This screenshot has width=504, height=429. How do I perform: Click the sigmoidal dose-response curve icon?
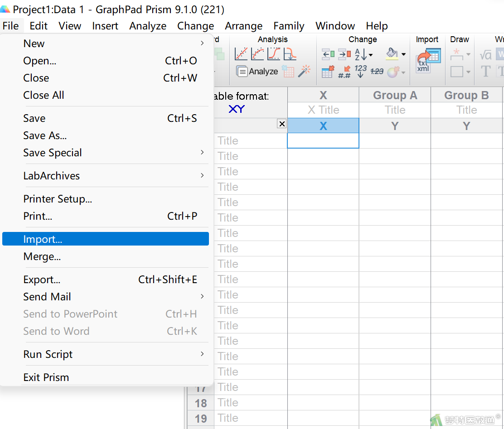coord(274,54)
